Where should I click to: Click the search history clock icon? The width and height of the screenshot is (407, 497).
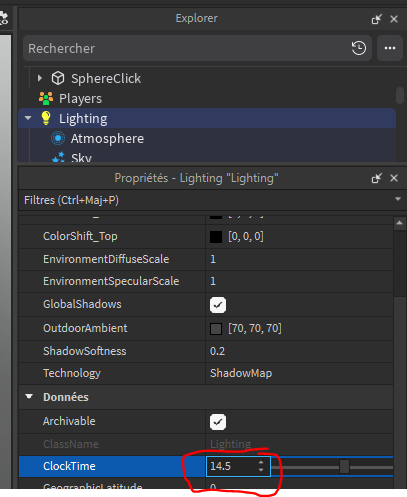359,48
